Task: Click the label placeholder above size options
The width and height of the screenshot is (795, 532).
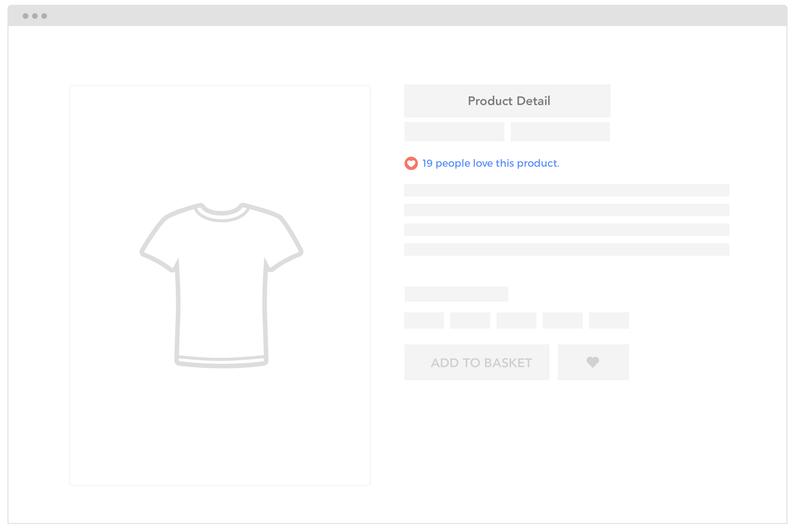Action: coord(456,294)
